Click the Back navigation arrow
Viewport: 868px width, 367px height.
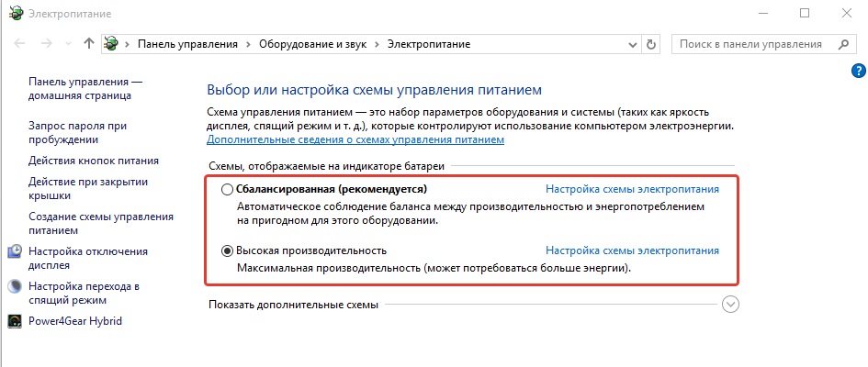click(x=19, y=43)
